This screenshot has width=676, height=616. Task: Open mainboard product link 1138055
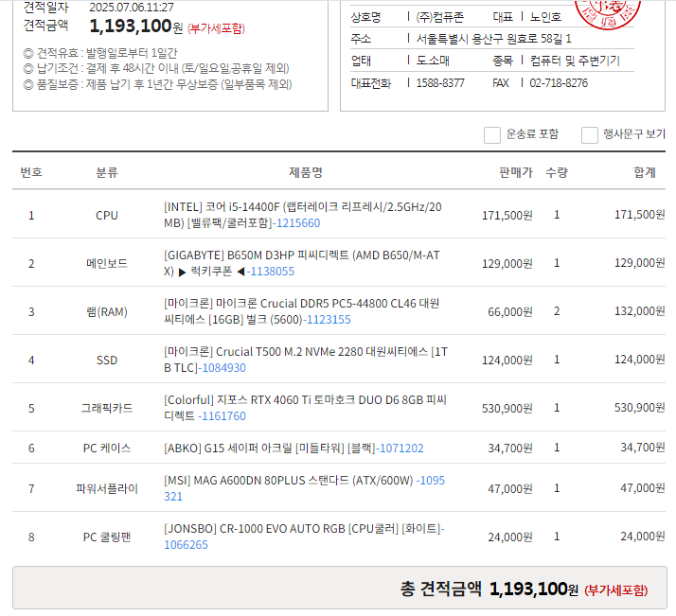(x=273, y=272)
